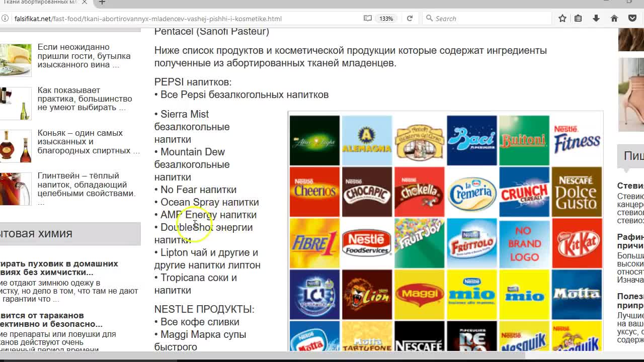Image resolution: width=644 pixels, height=362 pixels.
Task: Open article about guests and exquisite wine
Action: pos(84,56)
